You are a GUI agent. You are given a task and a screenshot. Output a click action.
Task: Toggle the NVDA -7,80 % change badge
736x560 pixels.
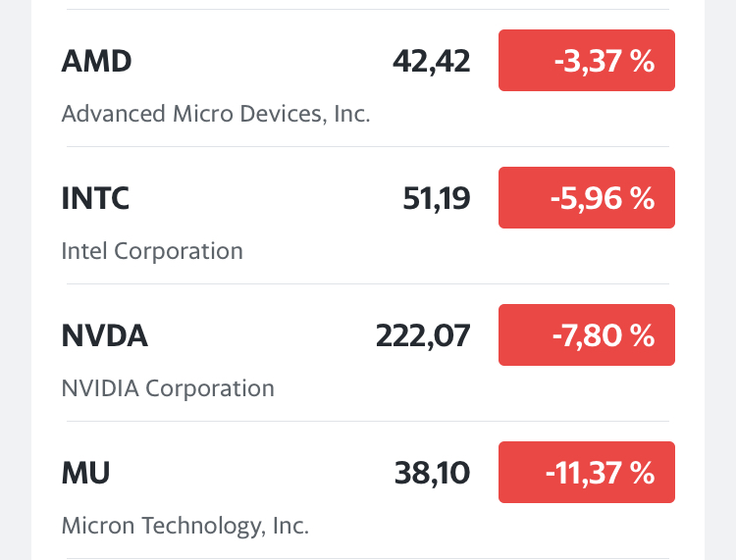tap(587, 335)
